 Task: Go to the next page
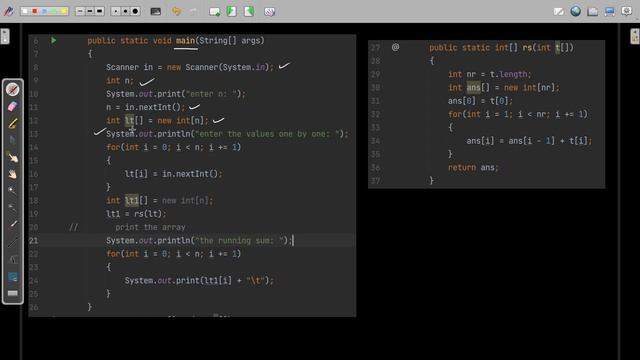click(249, 11)
